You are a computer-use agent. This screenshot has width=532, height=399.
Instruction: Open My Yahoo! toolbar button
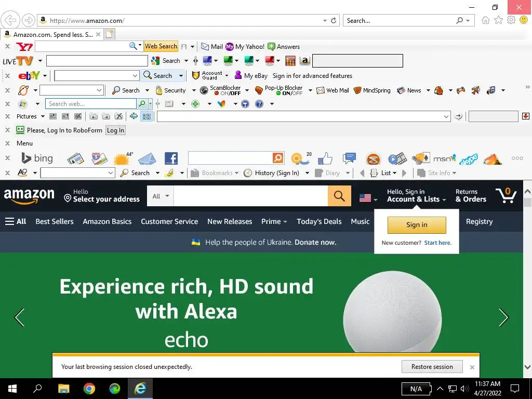[245, 46]
